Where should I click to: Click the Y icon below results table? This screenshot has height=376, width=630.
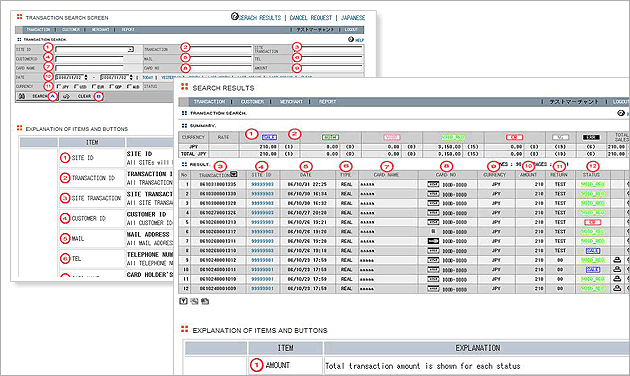[183, 301]
